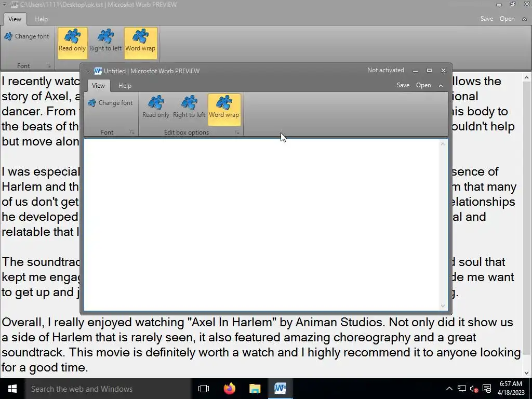The width and height of the screenshot is (532, 399).
Task: Click network icon in system tray
Action: (461, 389)
